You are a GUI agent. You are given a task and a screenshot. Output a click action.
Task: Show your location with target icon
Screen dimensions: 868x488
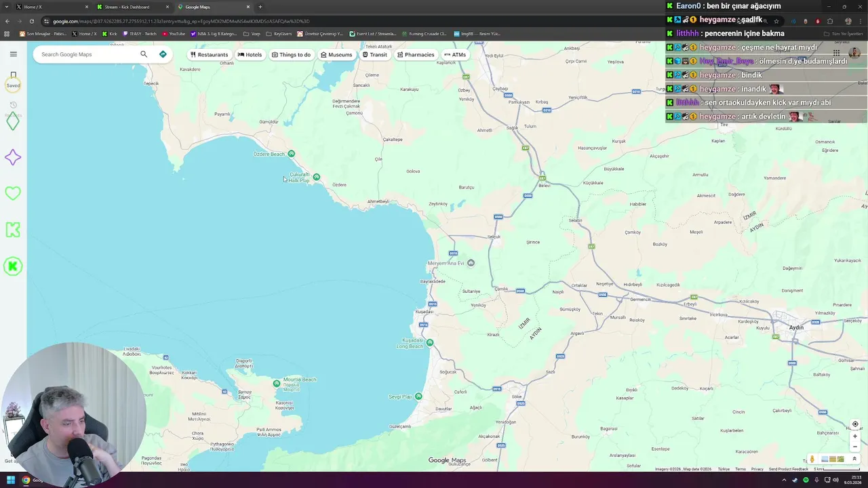click(855, 424)
